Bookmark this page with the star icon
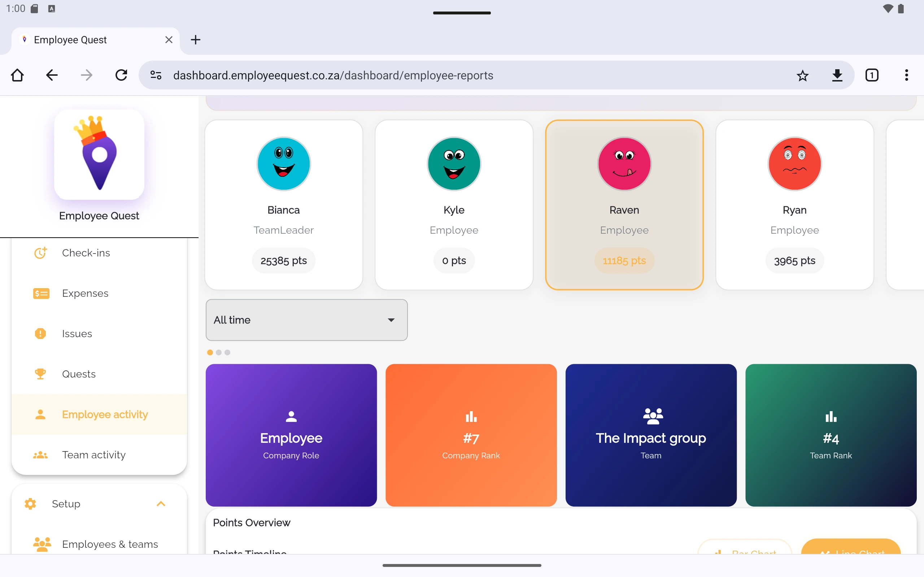924x577 pixels. [803, 75]
